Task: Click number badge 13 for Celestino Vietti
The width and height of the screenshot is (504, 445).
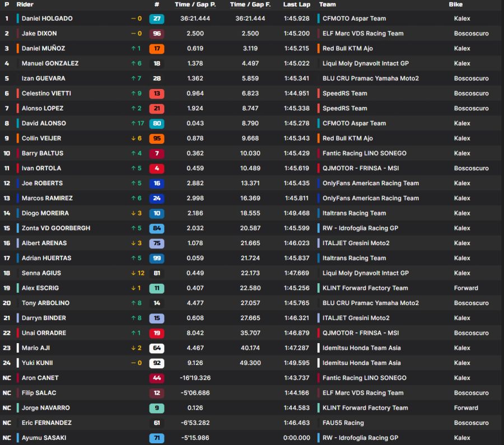Action: [157, 93]
